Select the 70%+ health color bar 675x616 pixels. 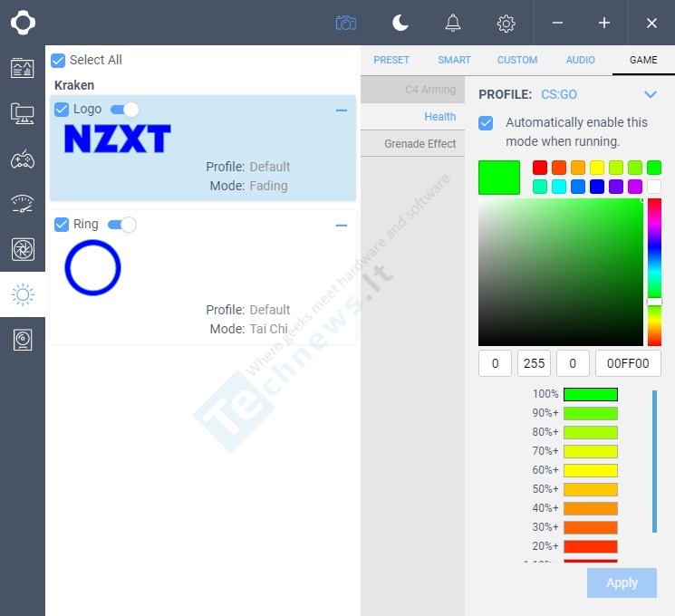tap(591, 451)
